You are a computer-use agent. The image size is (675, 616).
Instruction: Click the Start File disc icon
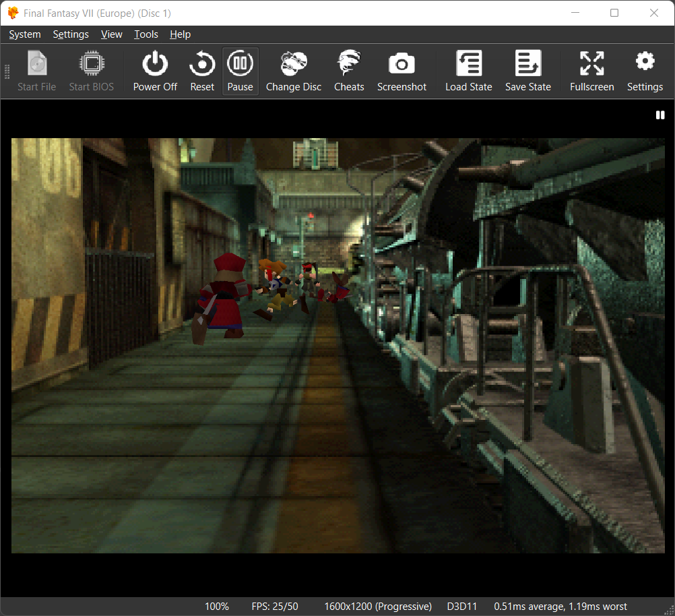click(x=37, y=63)
